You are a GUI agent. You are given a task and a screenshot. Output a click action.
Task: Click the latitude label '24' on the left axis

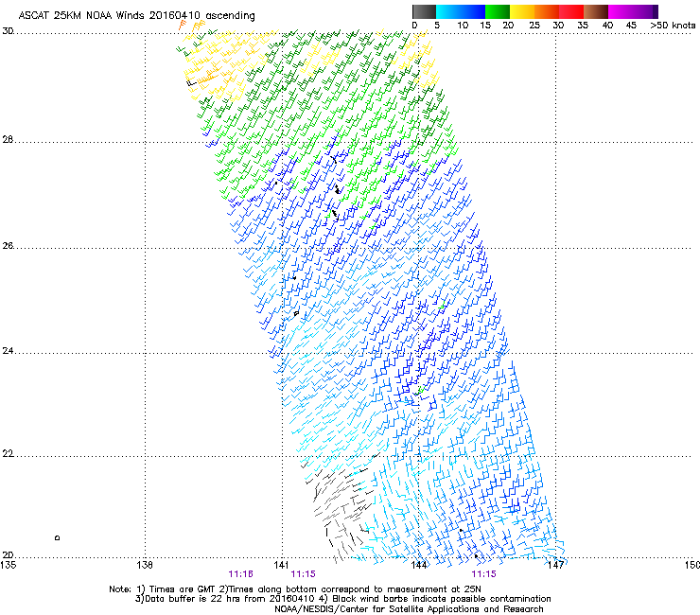(x=8, y=351)
